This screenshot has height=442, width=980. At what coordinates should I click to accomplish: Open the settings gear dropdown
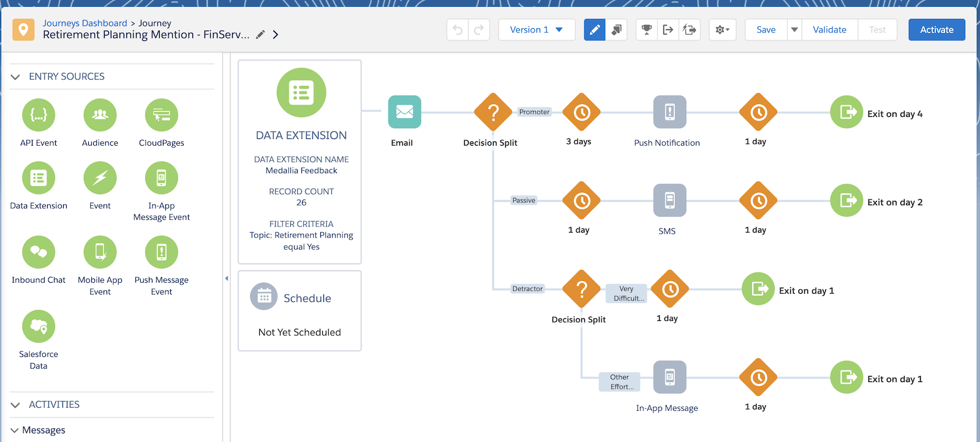coord(722,29)
